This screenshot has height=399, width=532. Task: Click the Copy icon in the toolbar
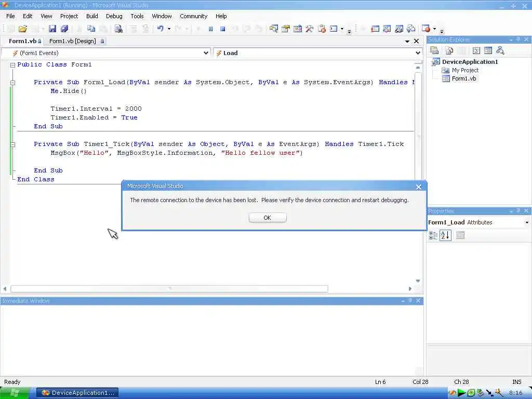click(x=91, y=29)
